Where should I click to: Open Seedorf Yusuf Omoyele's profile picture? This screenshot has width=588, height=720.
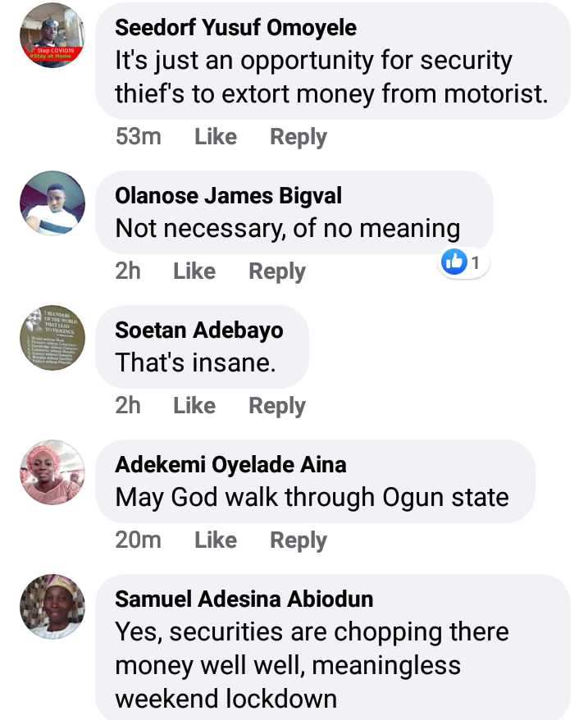pos(52,34)
